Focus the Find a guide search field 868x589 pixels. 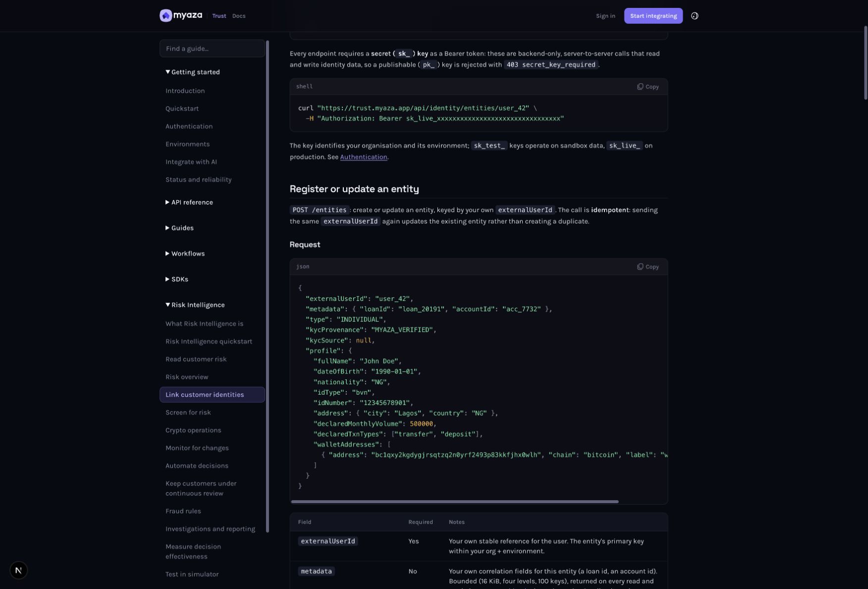click(212, 49)
